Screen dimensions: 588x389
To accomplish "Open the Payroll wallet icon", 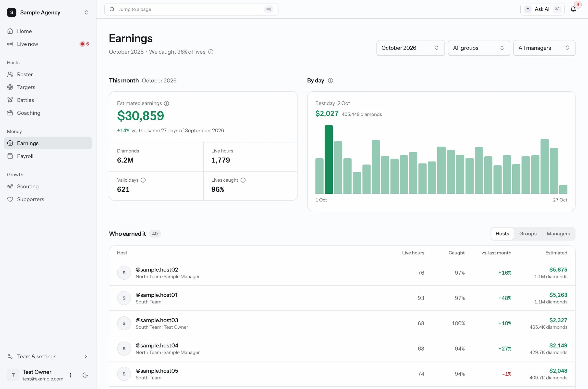I will coord(10,156).
